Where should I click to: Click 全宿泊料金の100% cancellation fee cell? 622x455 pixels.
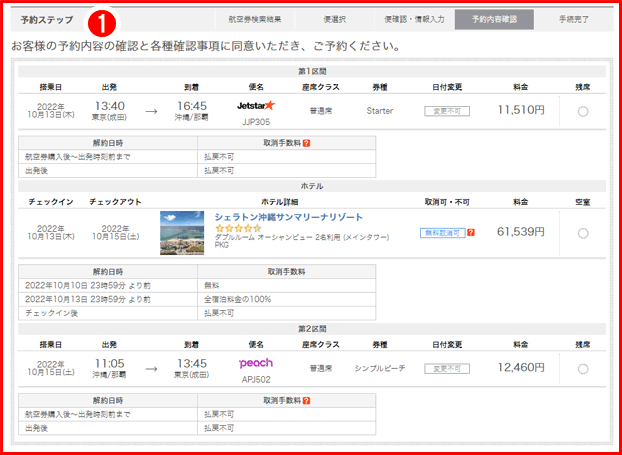[x=286, y=299]
